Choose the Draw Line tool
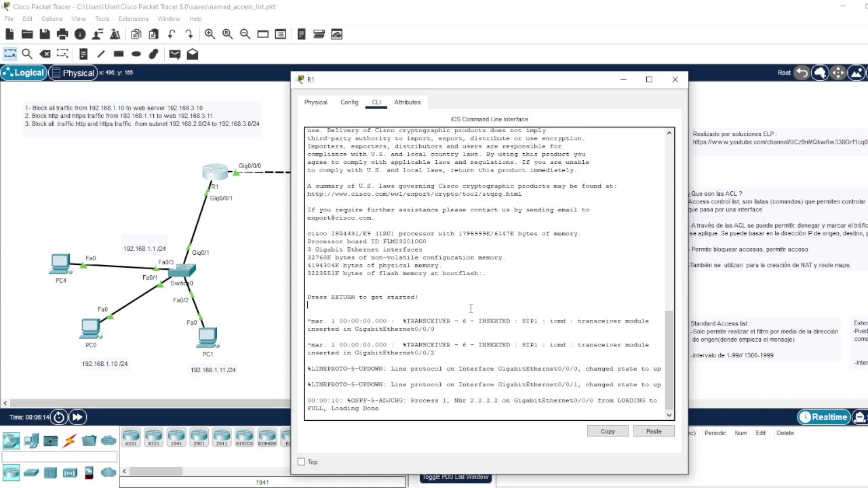Screen dimensions: 868x488 tap(101, 54)
